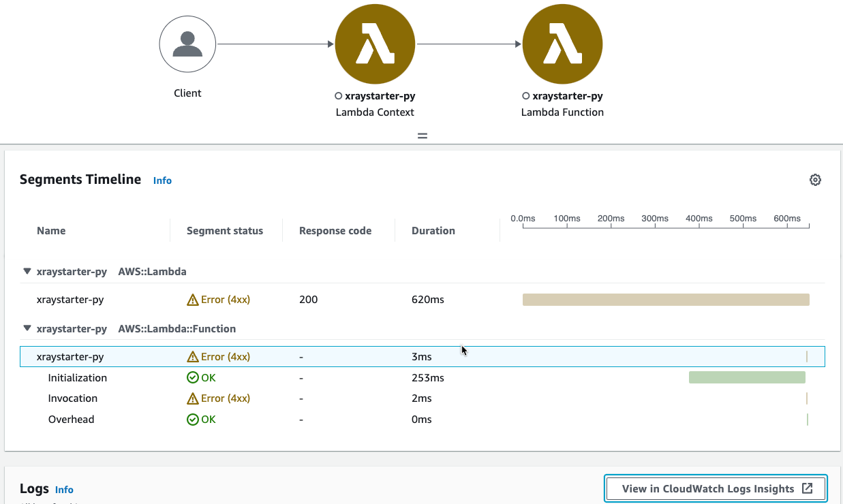
Task: Click the 0ms duration value
Action: (422, 420)
